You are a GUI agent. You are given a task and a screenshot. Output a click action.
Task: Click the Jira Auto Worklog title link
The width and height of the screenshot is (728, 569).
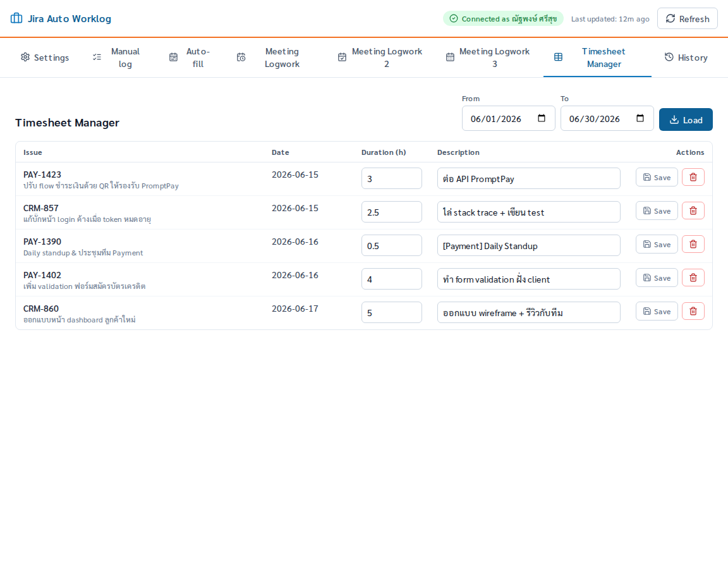click(69, 18)
